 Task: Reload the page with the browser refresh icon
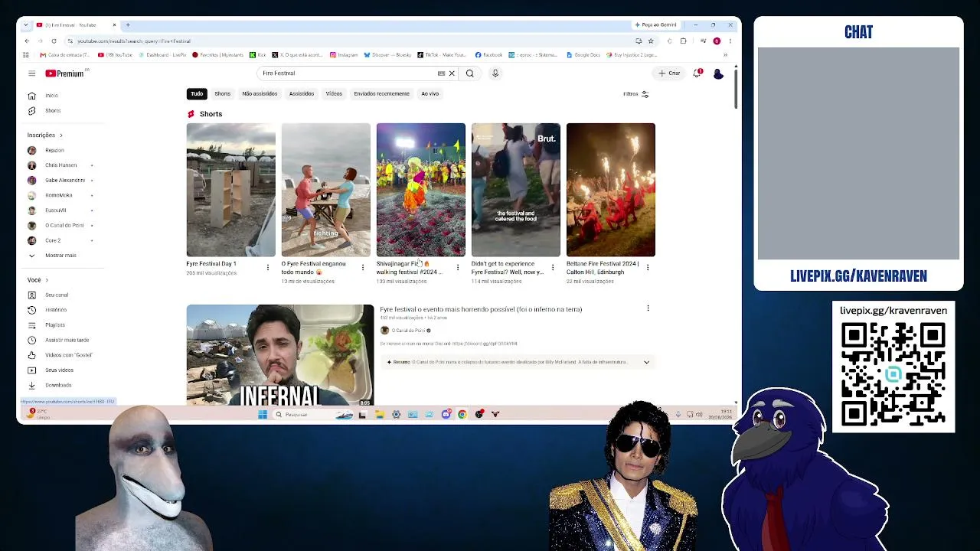click(x=54, y=41)
